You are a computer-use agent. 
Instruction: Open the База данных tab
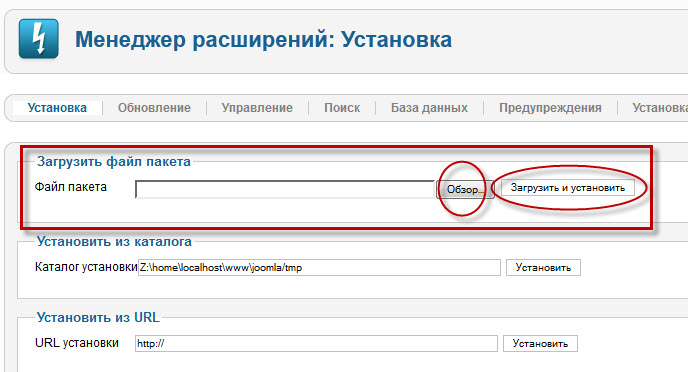pyautogui.click(x=429, y=108)
